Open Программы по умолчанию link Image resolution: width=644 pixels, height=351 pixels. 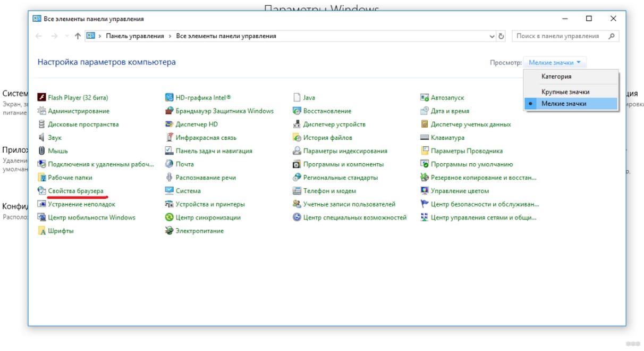[472, 164]
